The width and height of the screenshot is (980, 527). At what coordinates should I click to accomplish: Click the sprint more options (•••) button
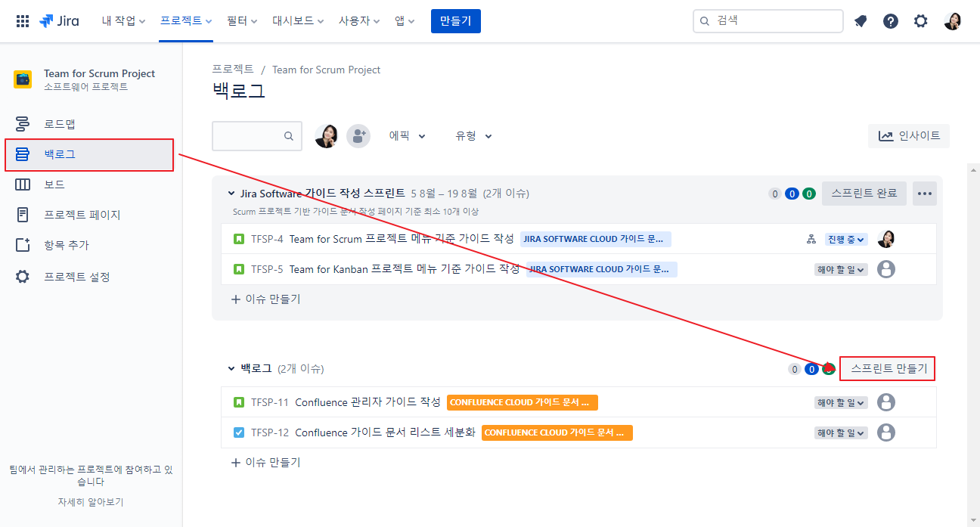pos(924,194)
